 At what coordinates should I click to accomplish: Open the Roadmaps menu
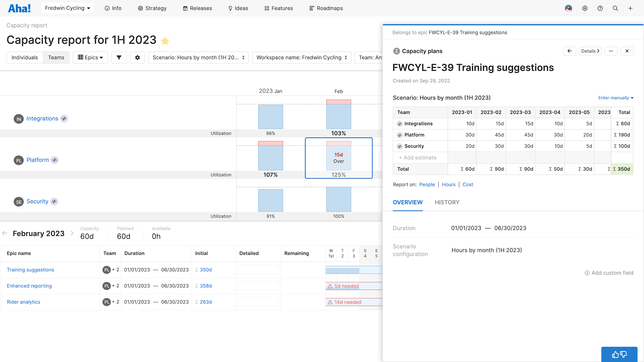[326, 8]
